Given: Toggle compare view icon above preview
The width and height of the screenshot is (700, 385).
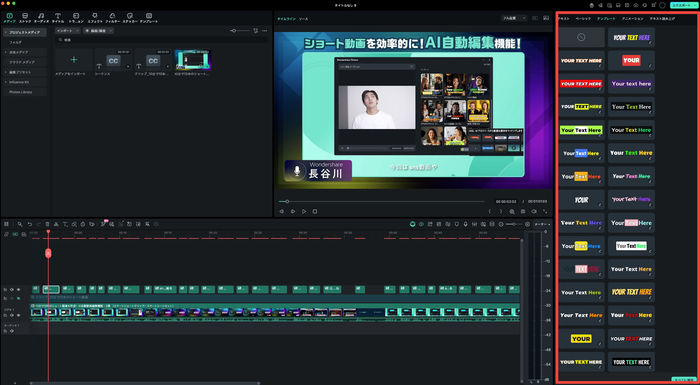Looking at the screenshot, I should click(x=534, y=18).
